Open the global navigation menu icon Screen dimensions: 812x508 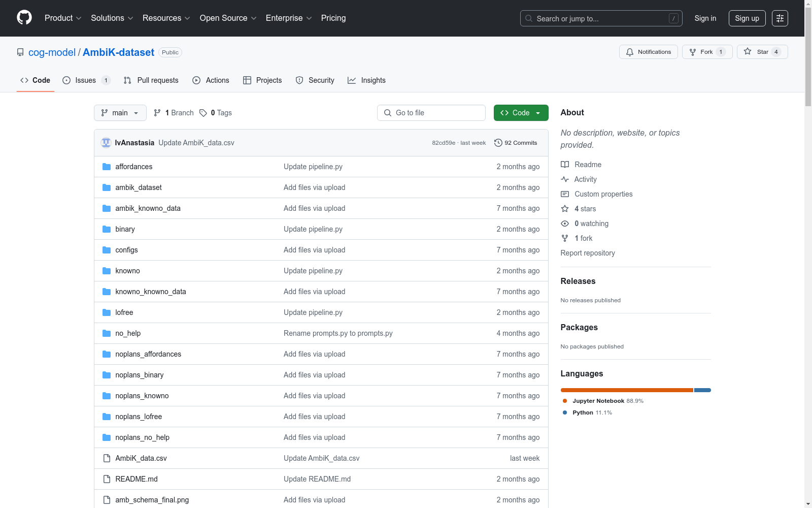pyautogui.click(x=780, y=18)
